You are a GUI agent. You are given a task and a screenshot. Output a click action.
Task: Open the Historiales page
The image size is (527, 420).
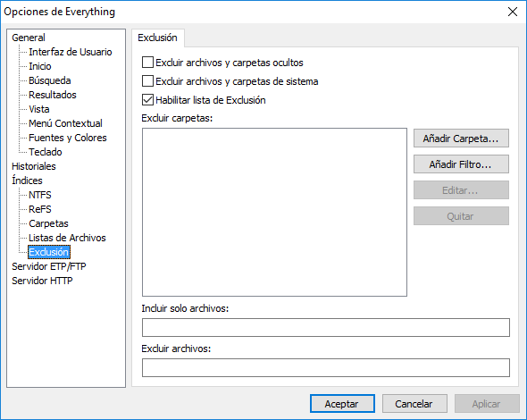(34, 166)
